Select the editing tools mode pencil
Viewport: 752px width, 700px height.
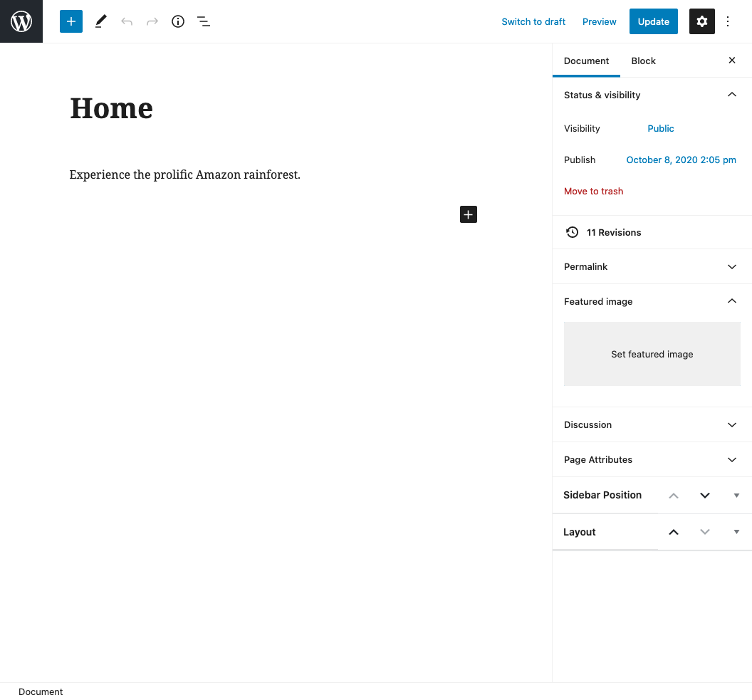coord(100,21)
